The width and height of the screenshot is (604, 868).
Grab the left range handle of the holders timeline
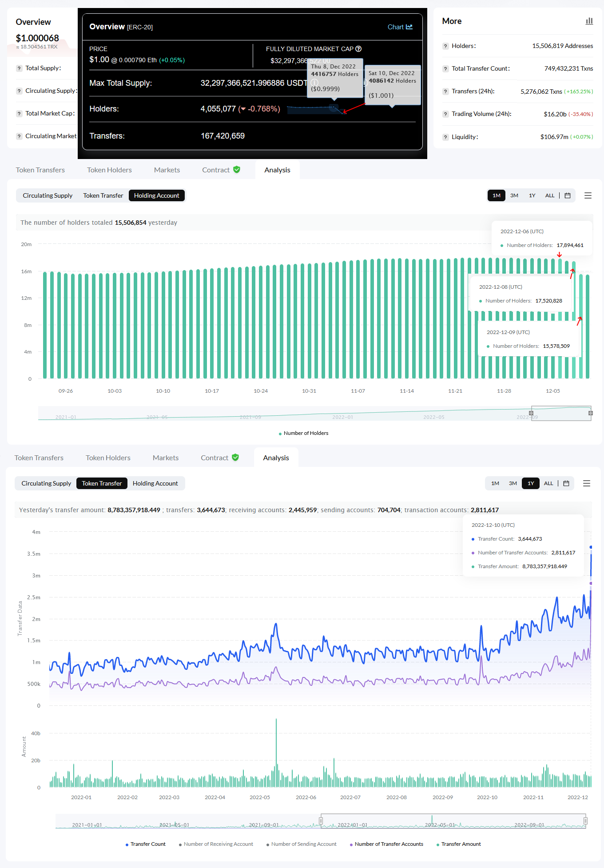[x=531, y=413]
